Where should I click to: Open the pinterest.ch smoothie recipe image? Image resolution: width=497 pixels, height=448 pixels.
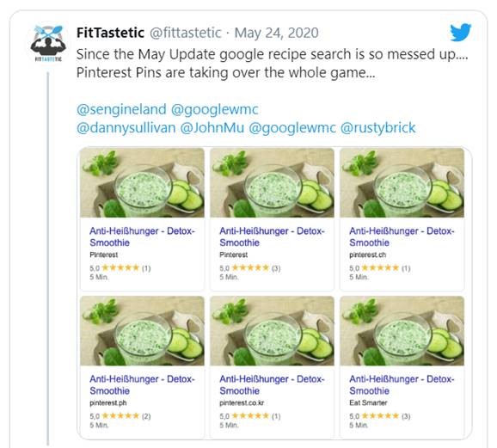click(402, 182)
